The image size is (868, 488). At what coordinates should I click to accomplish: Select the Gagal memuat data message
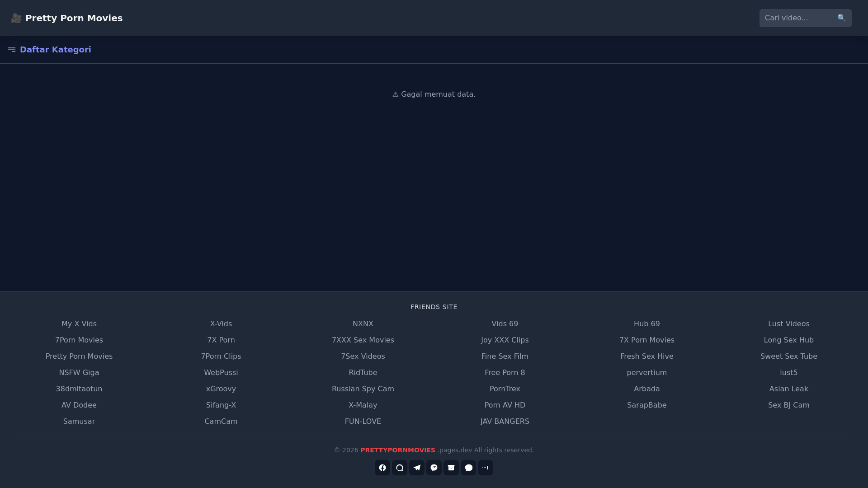tap(434, 94)
